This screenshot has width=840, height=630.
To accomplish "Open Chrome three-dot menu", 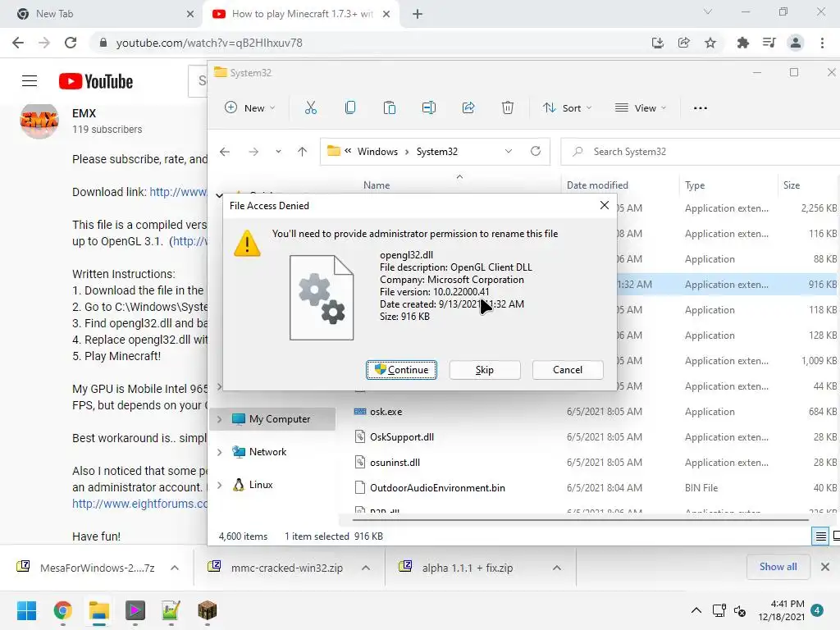I will click(x=822, y=43).
